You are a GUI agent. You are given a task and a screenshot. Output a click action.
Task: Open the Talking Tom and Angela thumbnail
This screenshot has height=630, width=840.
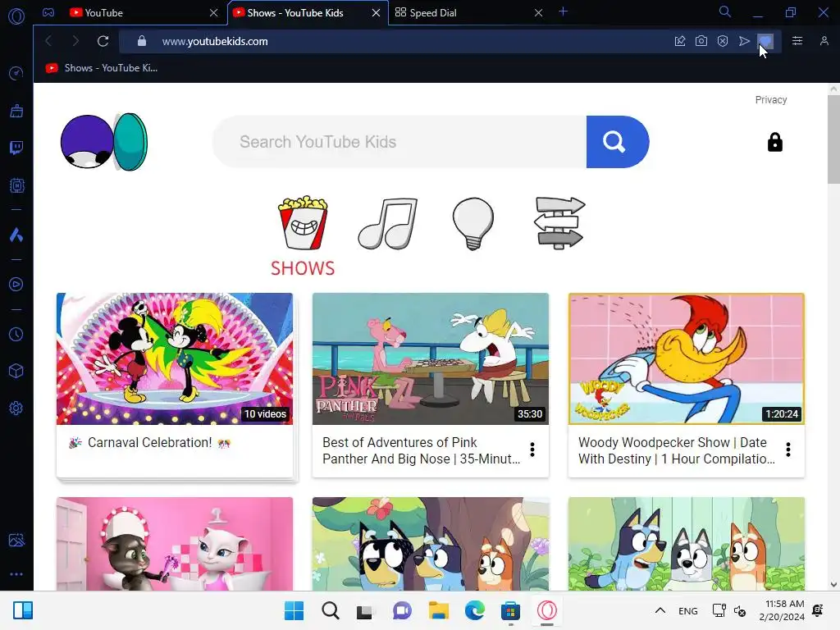point(175,544)
